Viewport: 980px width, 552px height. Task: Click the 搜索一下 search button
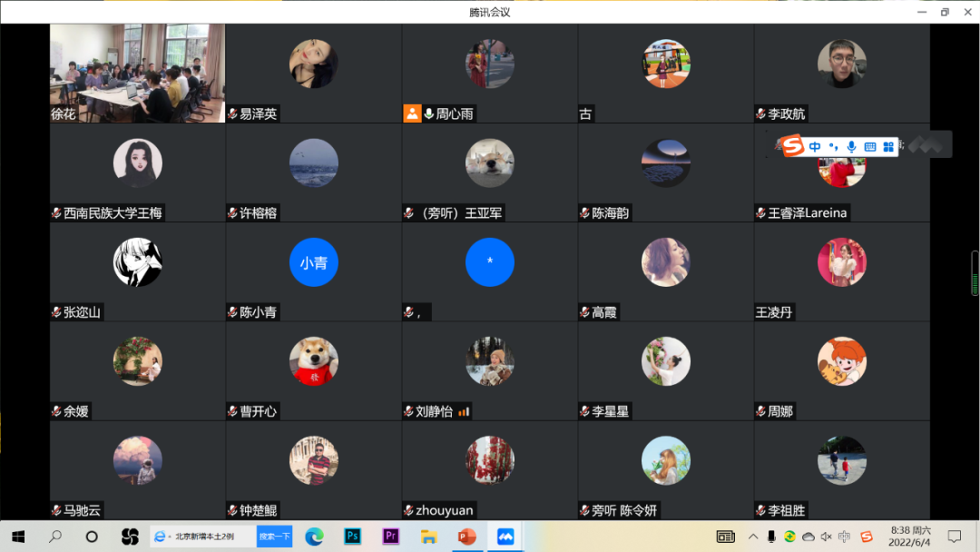pyautogui.click(x=274, y=537)
